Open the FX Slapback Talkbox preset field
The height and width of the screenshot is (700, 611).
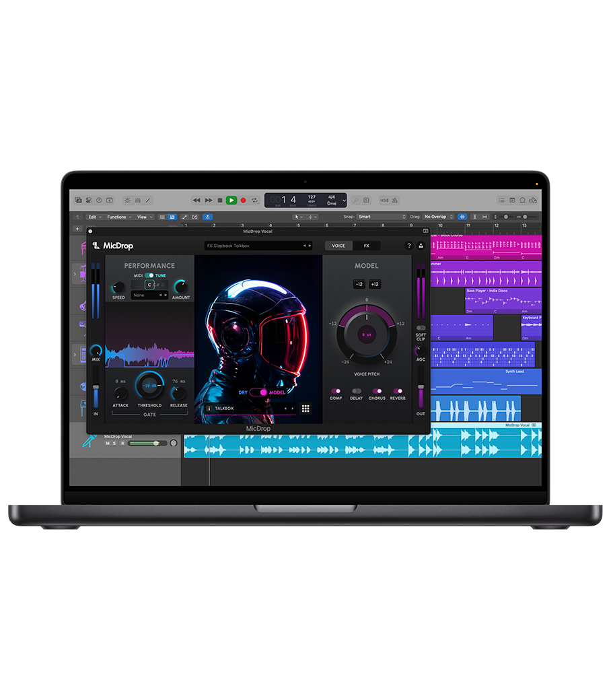tap(258, 246)
